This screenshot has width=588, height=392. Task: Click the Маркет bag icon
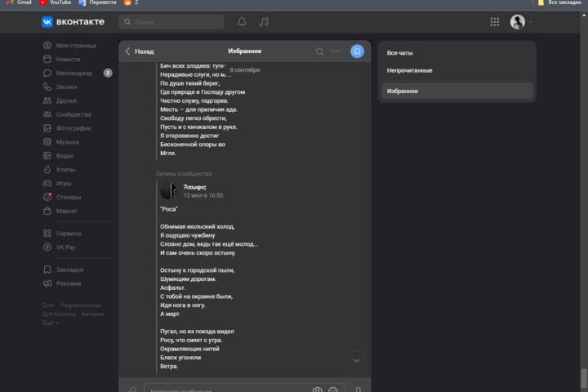[47, 211]
